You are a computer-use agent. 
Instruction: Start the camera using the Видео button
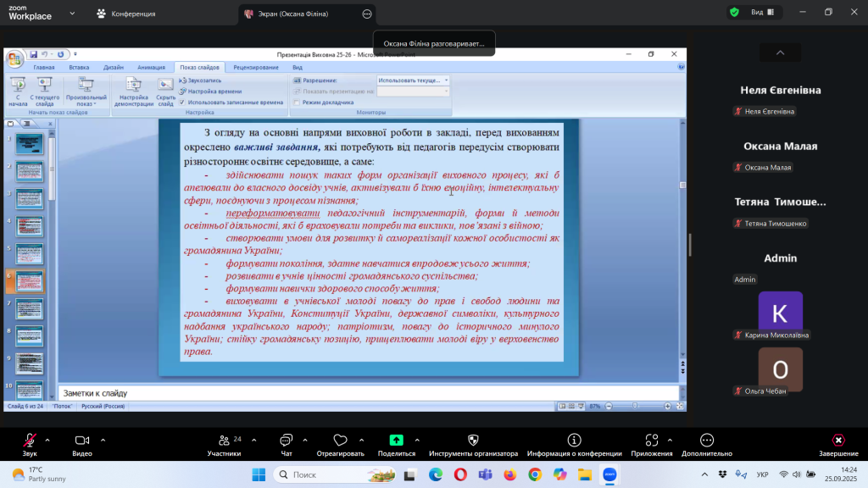[82, 441]
